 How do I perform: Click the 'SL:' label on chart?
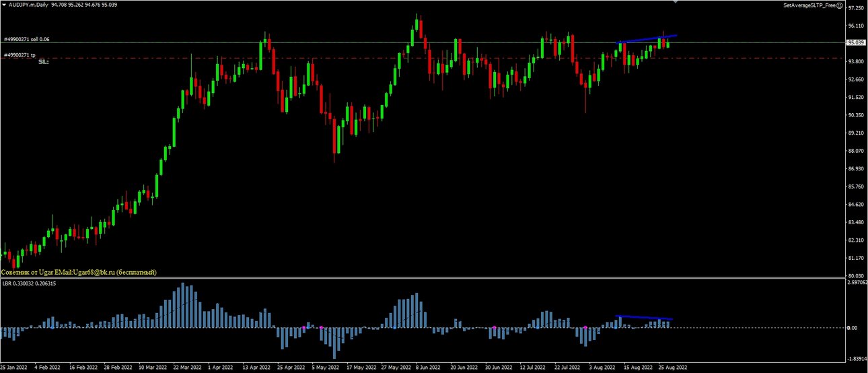click(x=44, y=61)
